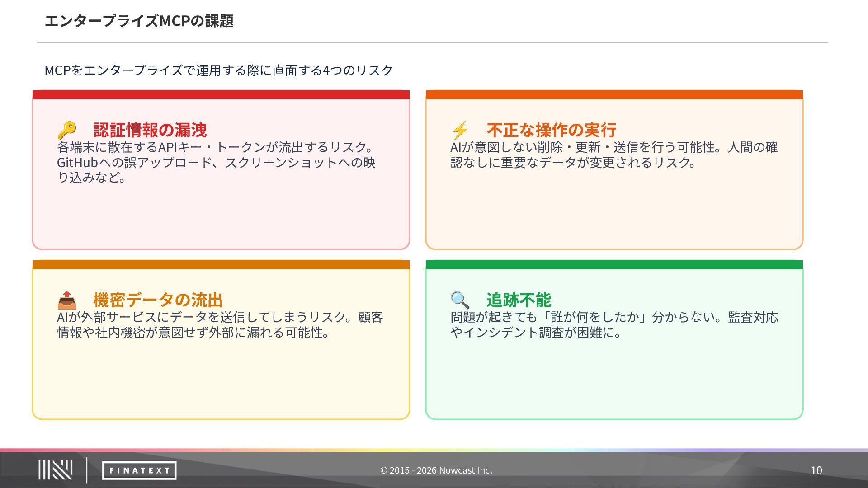Click the lightning bolt icon
868x488 pixels.
coord(460,130)
